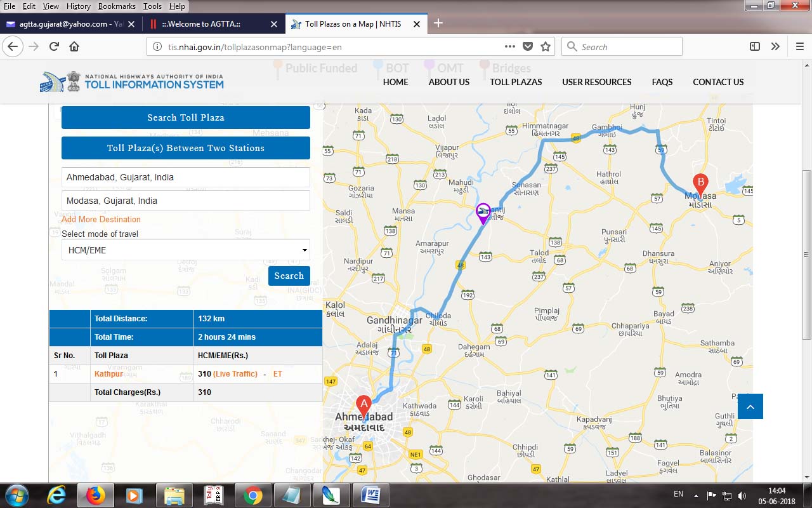Image resolution: width=812 pixels, height=508 pixels.
Task: Open the Kathpur toll plaza link
Action: 108,374
